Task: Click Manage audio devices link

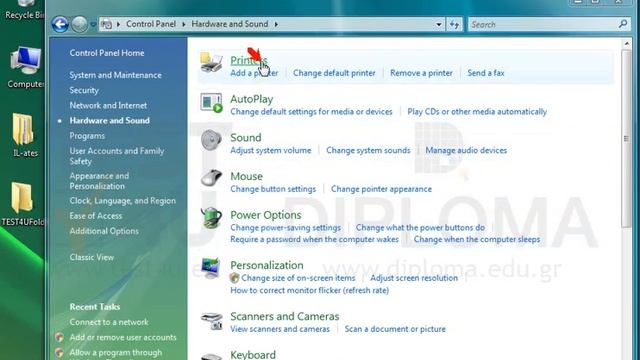Action: pyautogui.click(x=466, y=150)
